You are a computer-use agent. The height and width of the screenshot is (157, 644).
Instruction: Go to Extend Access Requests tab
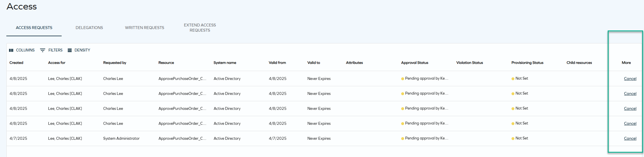[200, 28]
